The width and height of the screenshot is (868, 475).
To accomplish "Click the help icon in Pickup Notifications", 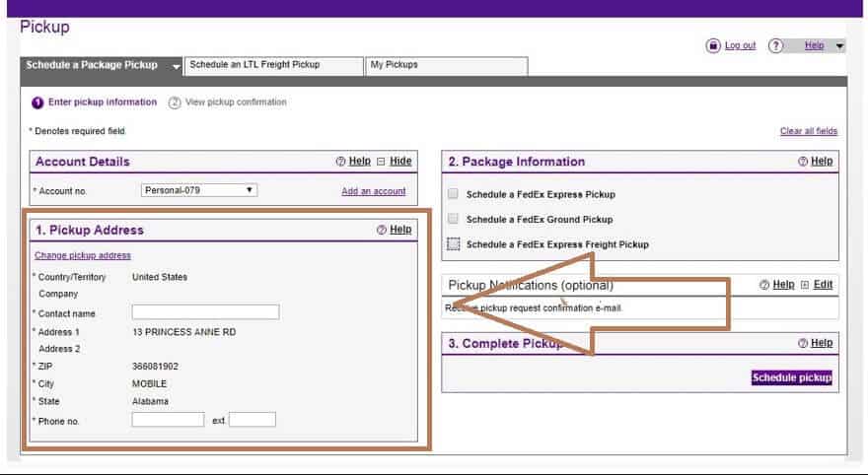I will coord(764,285).
